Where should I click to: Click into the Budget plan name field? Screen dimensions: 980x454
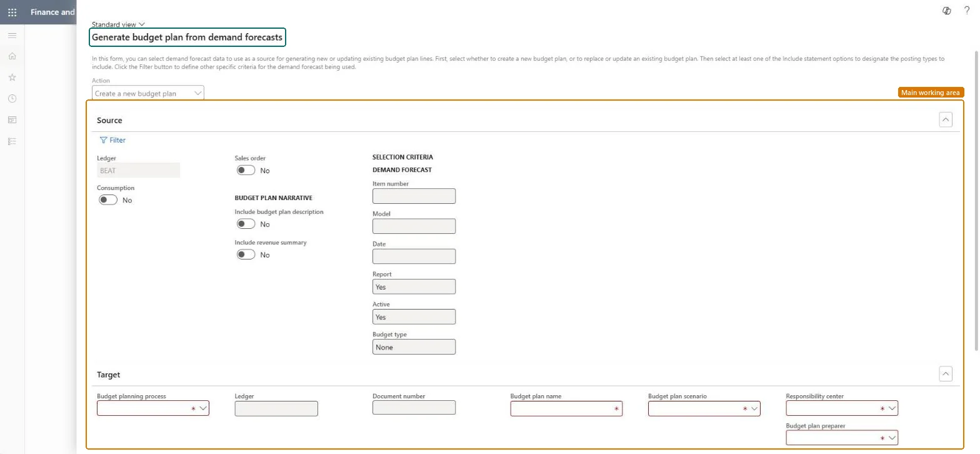click(566, 408)
